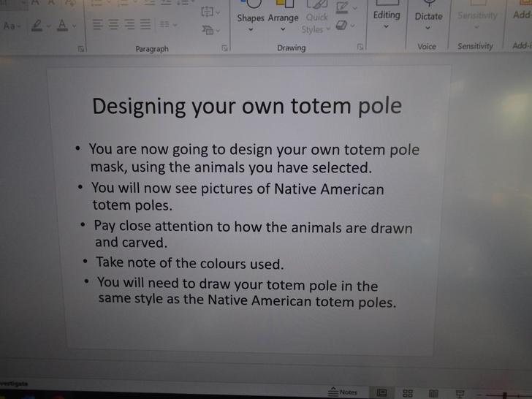Image resolution: width=532 pixels, height=399 pixels.
Task: Toggle the Notes pane in status bar
Action: pos(343,392)
